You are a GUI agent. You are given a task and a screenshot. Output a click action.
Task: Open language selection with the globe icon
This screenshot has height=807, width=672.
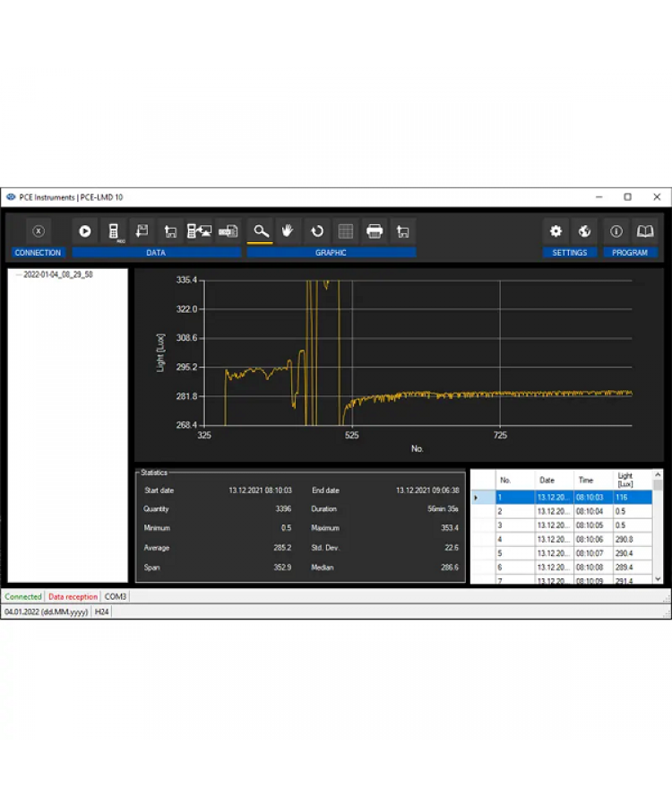[584, 230]
